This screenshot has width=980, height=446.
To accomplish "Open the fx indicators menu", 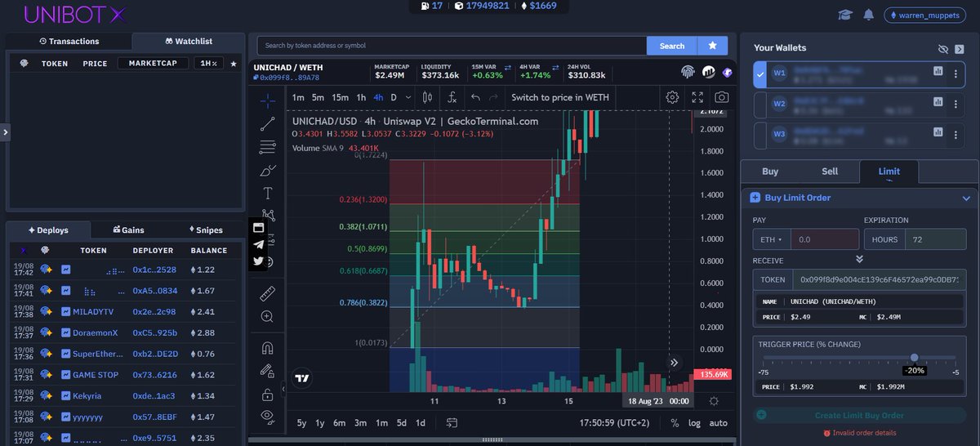I will point(451,97).
